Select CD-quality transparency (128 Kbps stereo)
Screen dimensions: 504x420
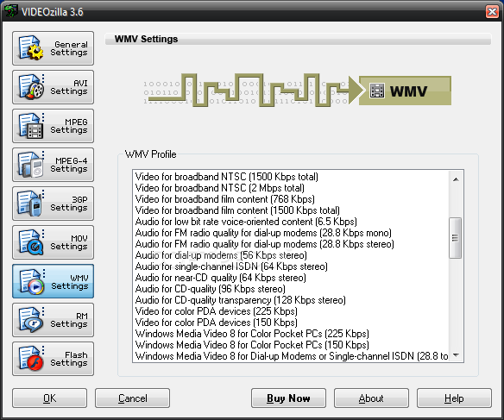(241, 300)
